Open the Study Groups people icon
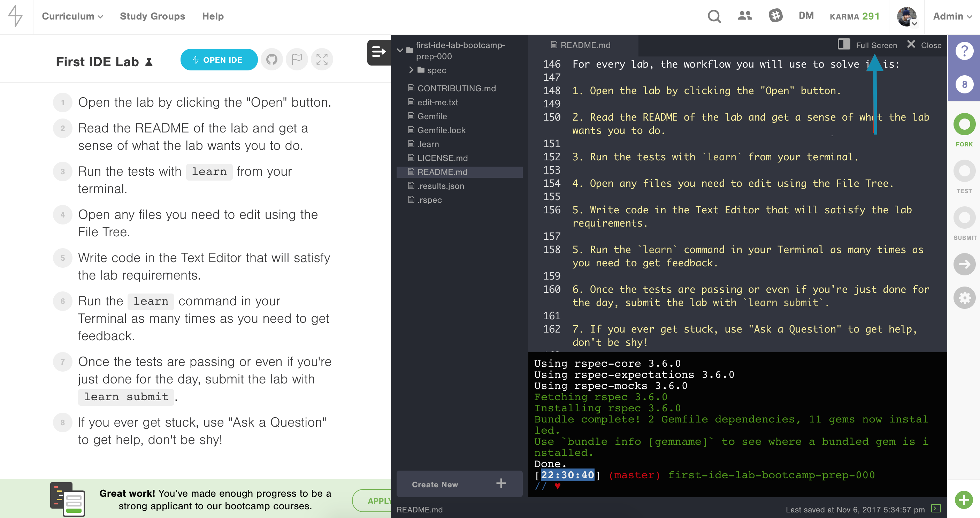 tap(744, 16)
